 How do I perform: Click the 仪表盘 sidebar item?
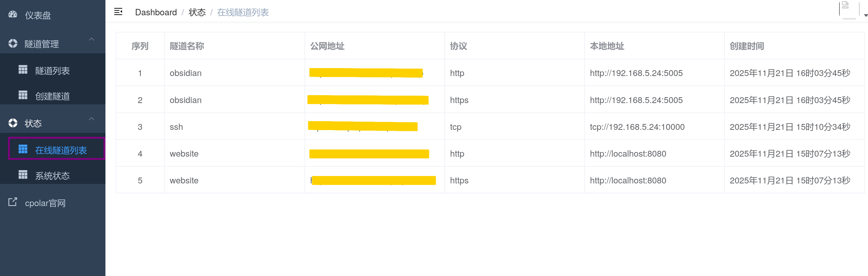click(38, 15)
